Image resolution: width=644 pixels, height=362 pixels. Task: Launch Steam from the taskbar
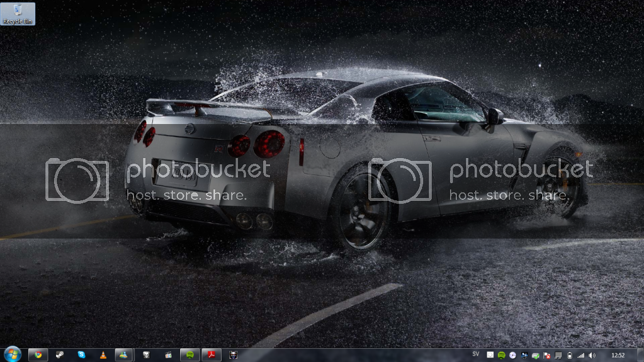click(60, 355)
